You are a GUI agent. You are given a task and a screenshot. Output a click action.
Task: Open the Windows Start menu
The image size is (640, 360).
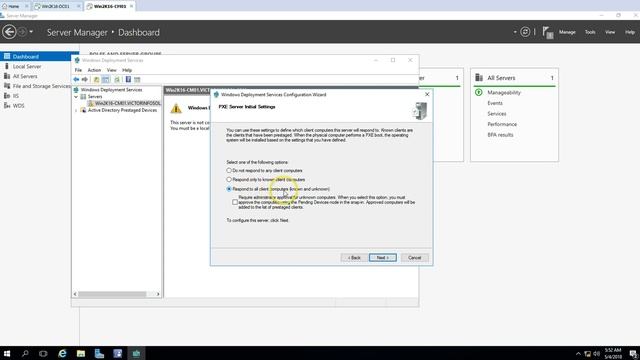7,353
